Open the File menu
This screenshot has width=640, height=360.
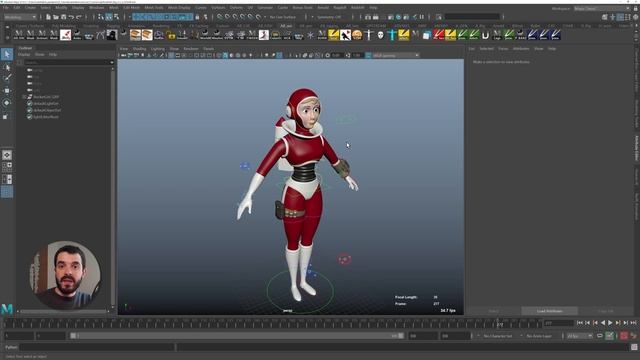pyautogui.click(x=5, y=7)
